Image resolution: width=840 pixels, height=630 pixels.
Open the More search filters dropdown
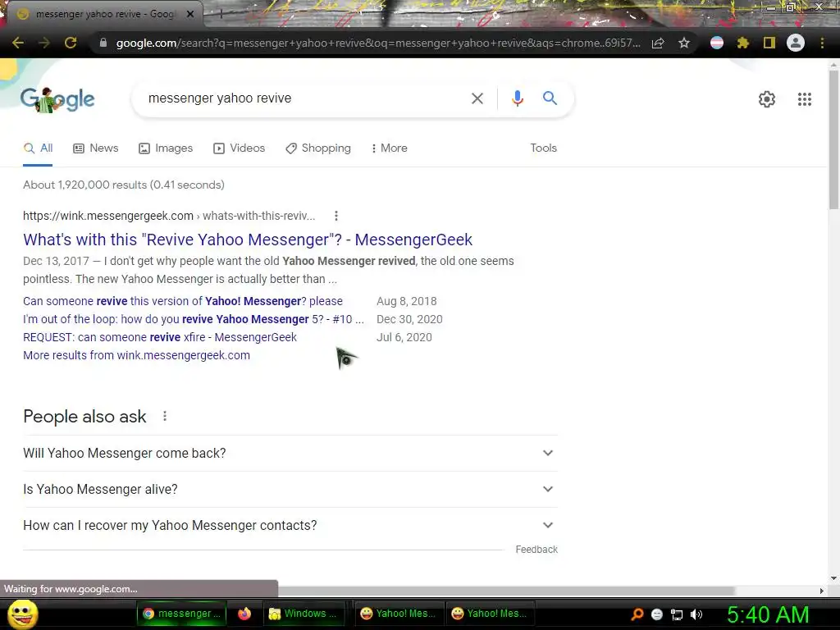(389, 148)
